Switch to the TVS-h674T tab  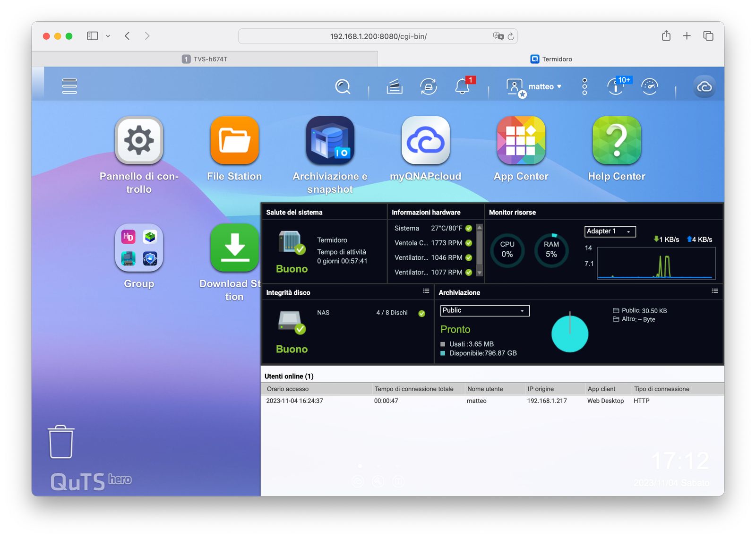click(x=205, y=59)
